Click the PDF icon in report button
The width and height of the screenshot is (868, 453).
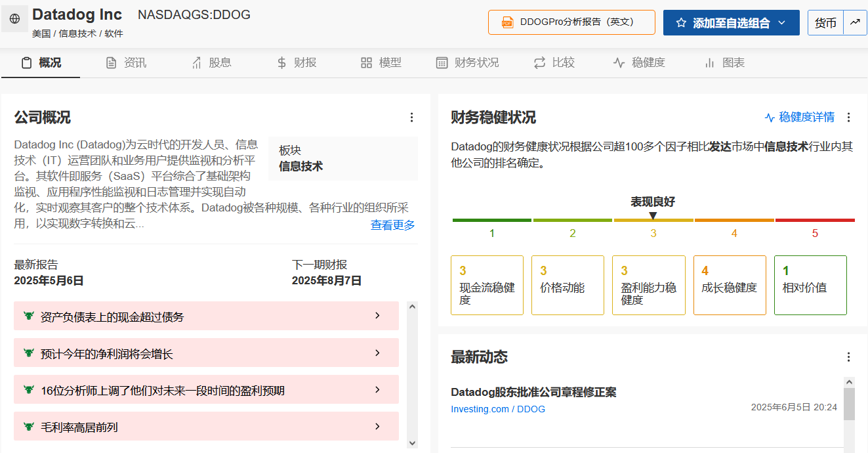(x=508, y=22)
